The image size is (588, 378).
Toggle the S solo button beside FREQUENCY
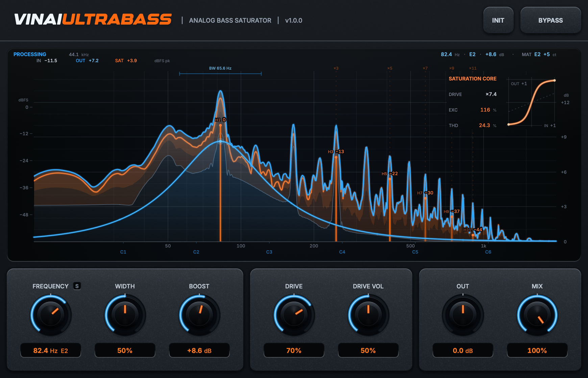[77, 286]
